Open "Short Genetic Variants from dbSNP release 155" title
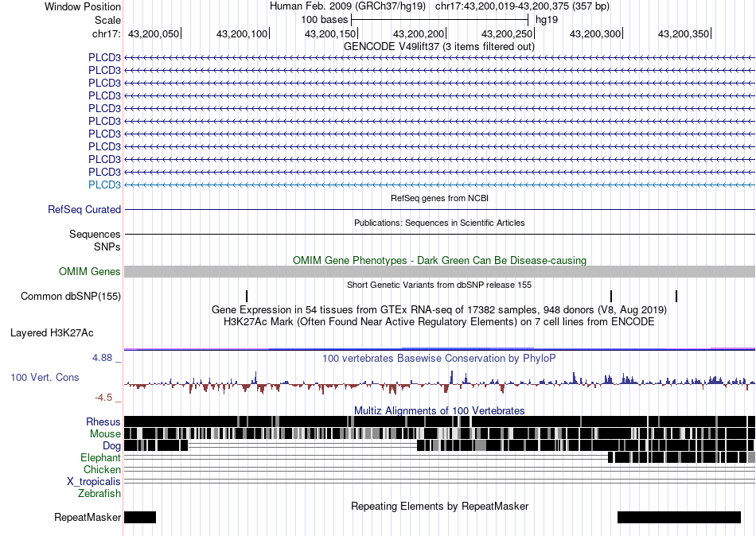 coord(439,285)
